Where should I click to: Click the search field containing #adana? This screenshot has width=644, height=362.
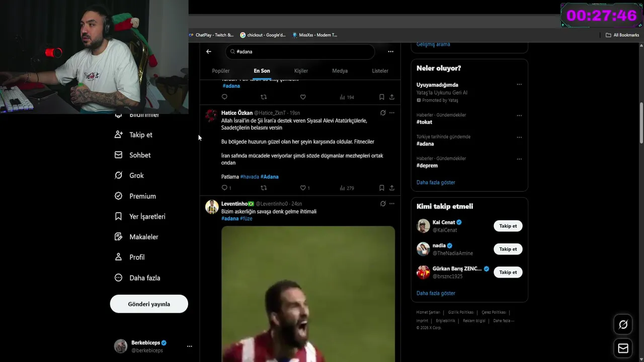[300, 51]
